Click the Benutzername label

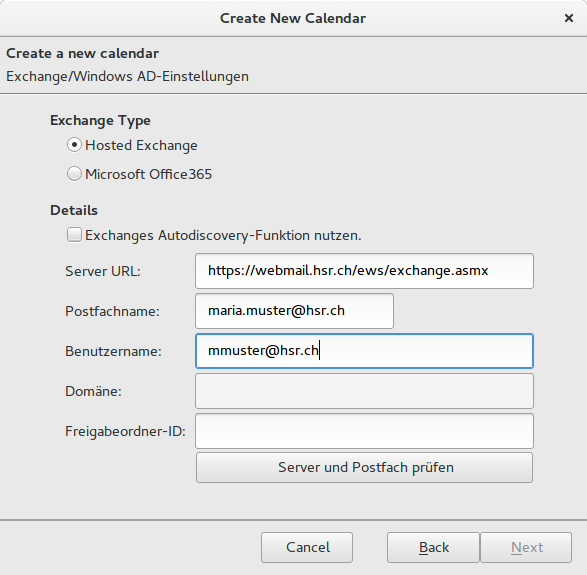click(x=113, y=351)
